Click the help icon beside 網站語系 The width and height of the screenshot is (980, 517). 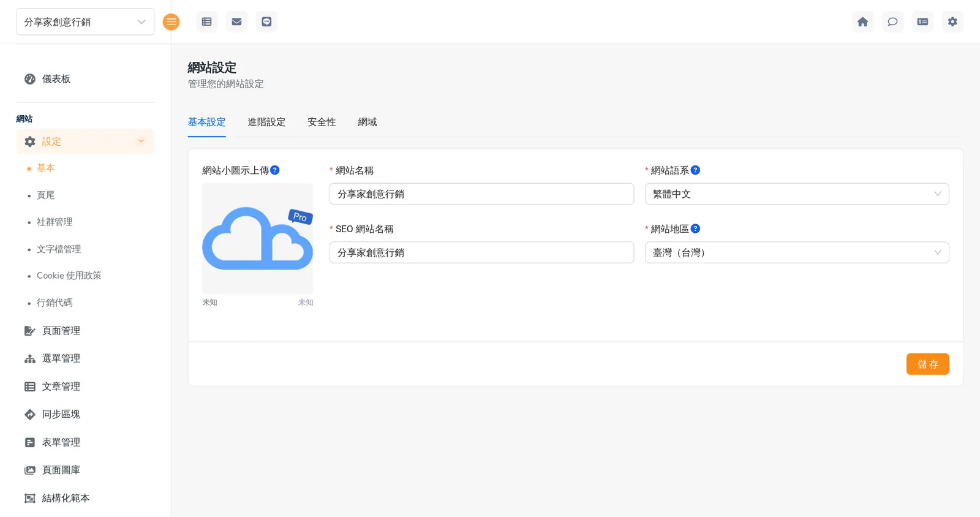click(695, 170)
